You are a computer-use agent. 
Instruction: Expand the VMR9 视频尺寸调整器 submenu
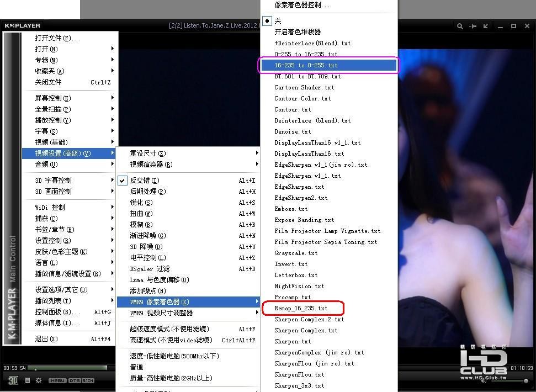(x=188, y=312)
